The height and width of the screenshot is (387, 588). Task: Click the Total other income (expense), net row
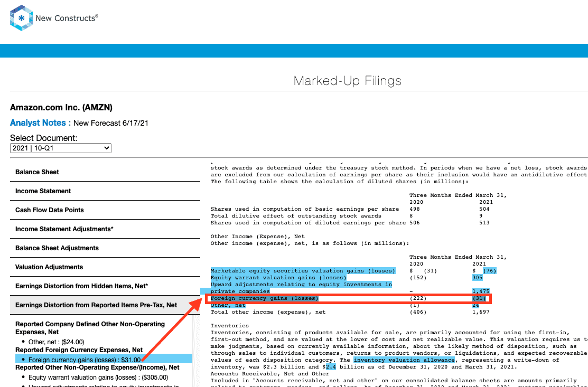(x=350, y=312)
